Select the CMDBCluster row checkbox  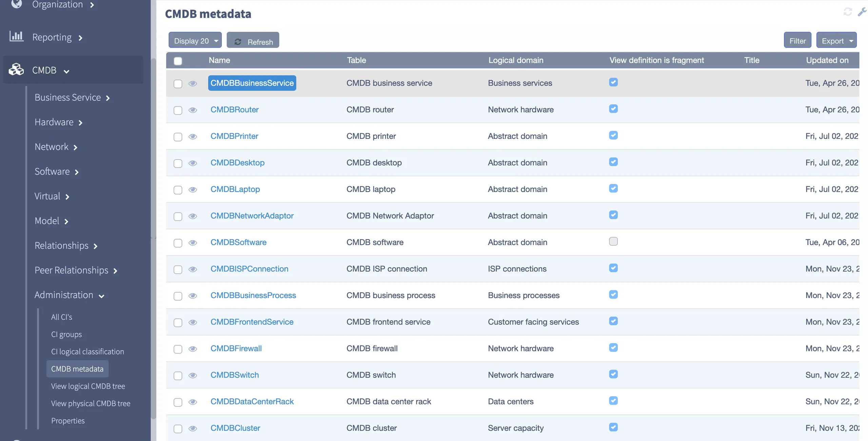tap(178, 428)
